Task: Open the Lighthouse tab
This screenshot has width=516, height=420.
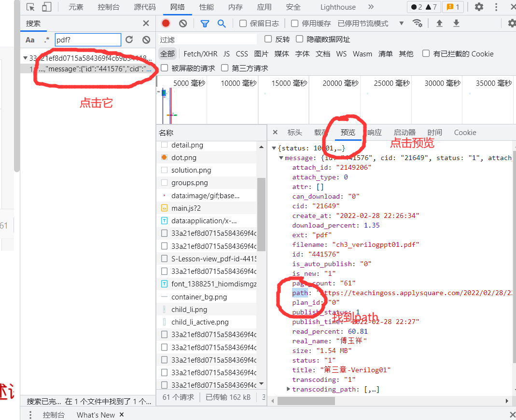Action: pyautogui.click(x=338, y=7)
